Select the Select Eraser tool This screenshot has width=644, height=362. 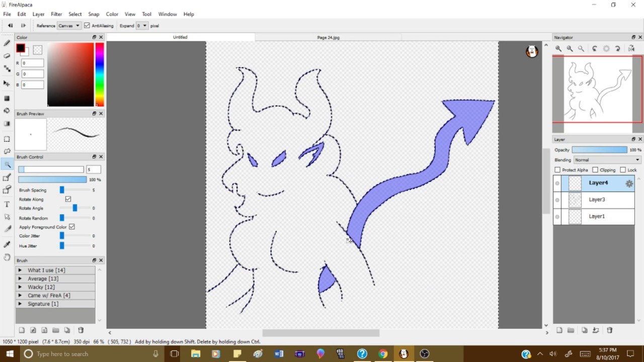tap(7, 190)
